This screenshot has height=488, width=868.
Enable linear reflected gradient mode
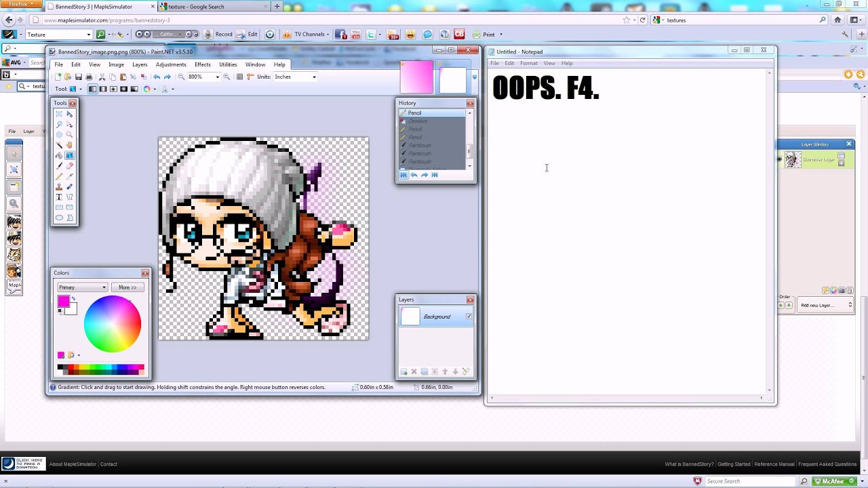(103, 89)
